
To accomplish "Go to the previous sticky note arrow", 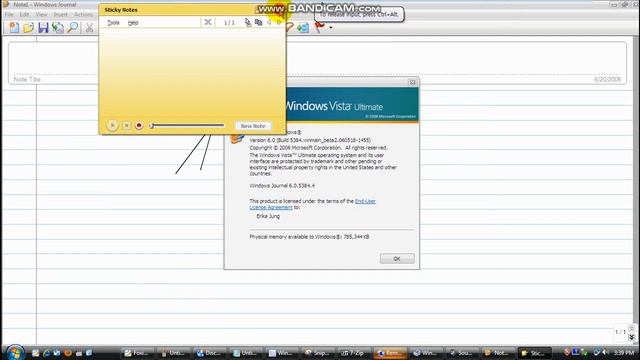I will pyautogui.click(x=269, y=22).
